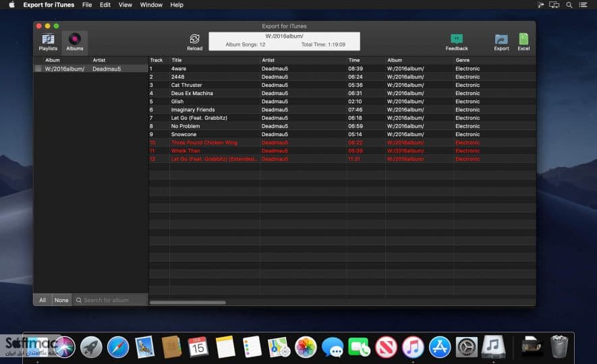Click the Export toolbar icon
The image size is (597, 364).
tap(501, 42)
